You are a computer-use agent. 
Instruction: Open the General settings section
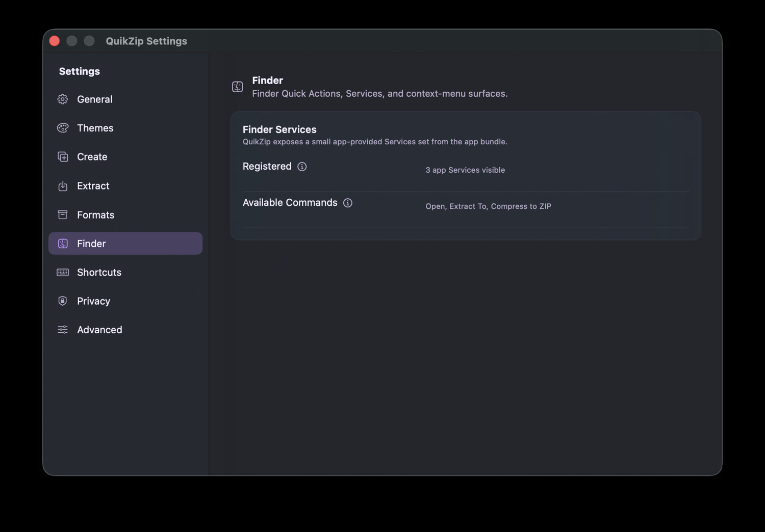[125, 99]
